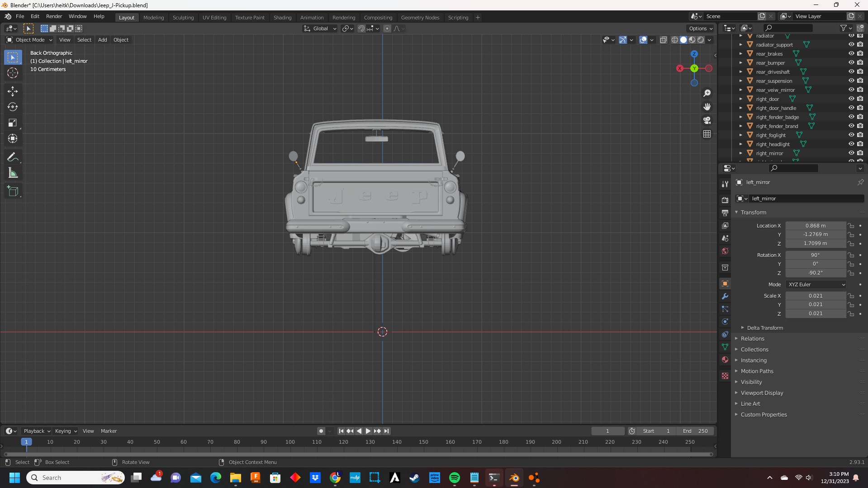Select the 3D Cursor tool
This screenshot has height=488, width=868.
[13, 73]
